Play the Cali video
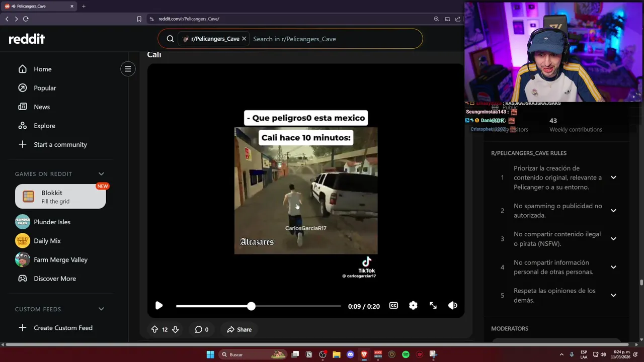 159,306
